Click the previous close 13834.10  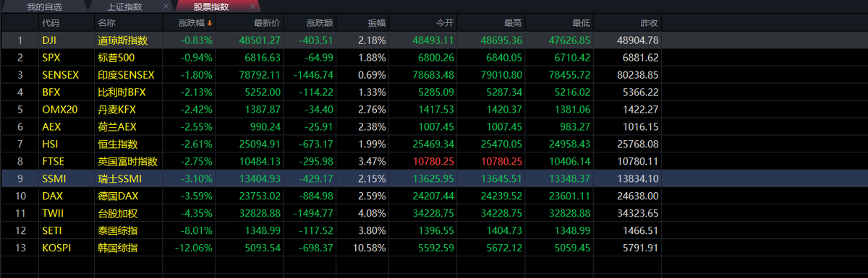pos(638,178)
